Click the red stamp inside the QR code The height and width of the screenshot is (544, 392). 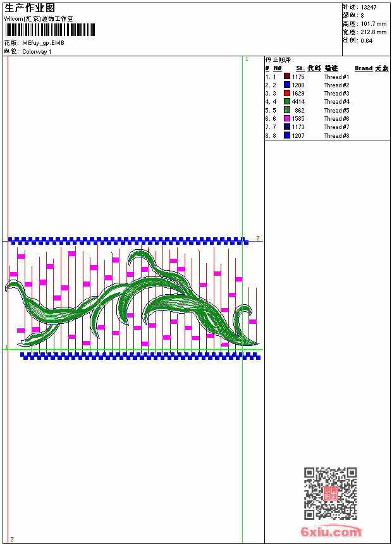click(x=331, y=493)
